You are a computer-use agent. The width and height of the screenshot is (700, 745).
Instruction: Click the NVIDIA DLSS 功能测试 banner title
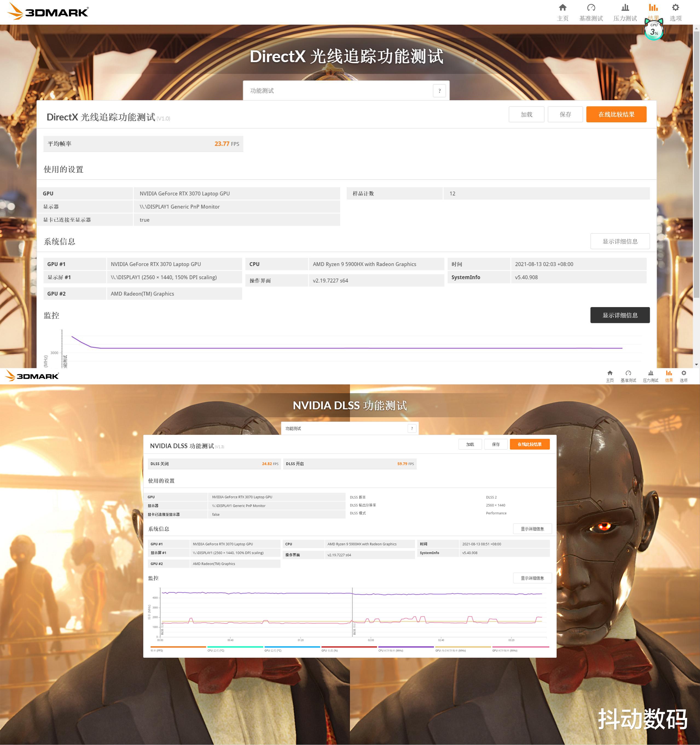pos(350,405)
